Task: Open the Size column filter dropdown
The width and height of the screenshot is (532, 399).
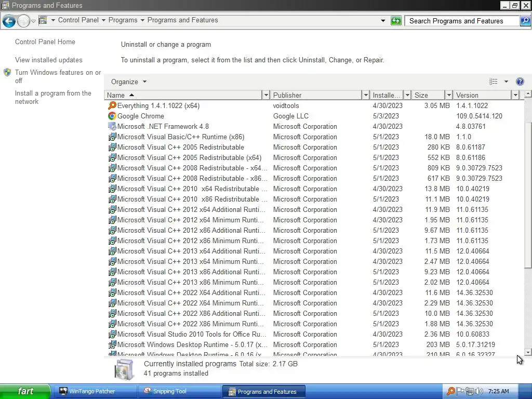Action: (449, 96)
